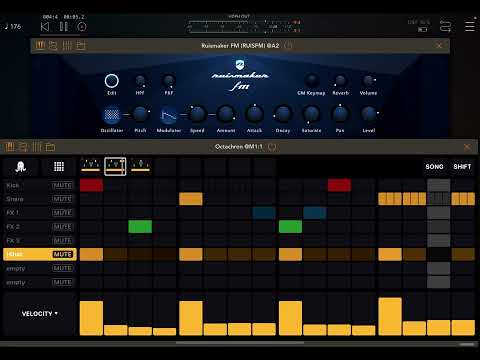The image size is (480, 360).
Task: Open the VELOCITY parameter dropdown
Action: pos(40,314)
